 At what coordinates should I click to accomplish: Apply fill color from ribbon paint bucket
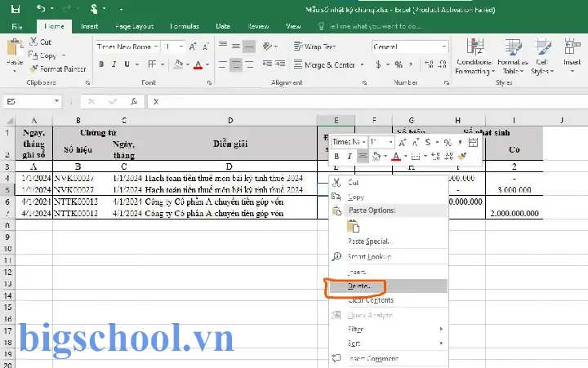click(x=179, y=64)
